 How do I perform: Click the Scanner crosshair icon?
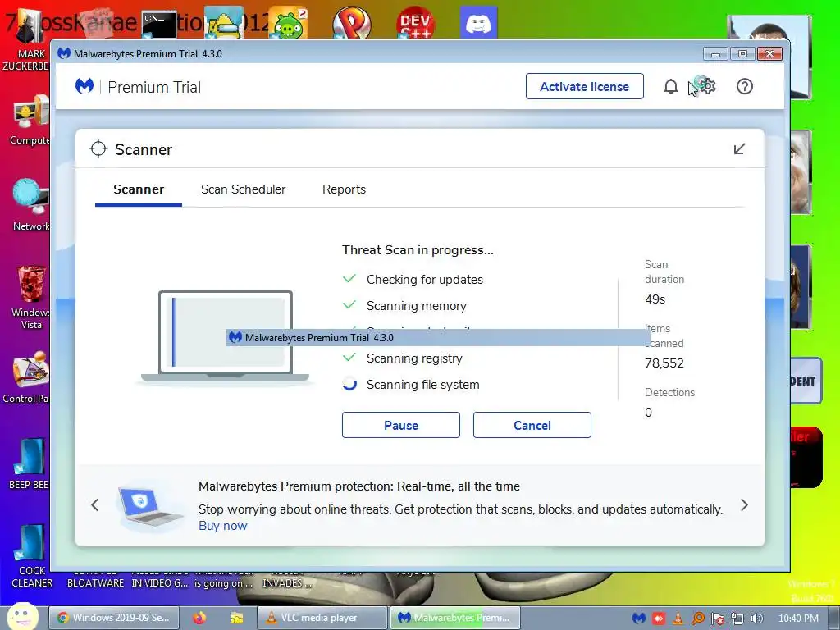98,149
